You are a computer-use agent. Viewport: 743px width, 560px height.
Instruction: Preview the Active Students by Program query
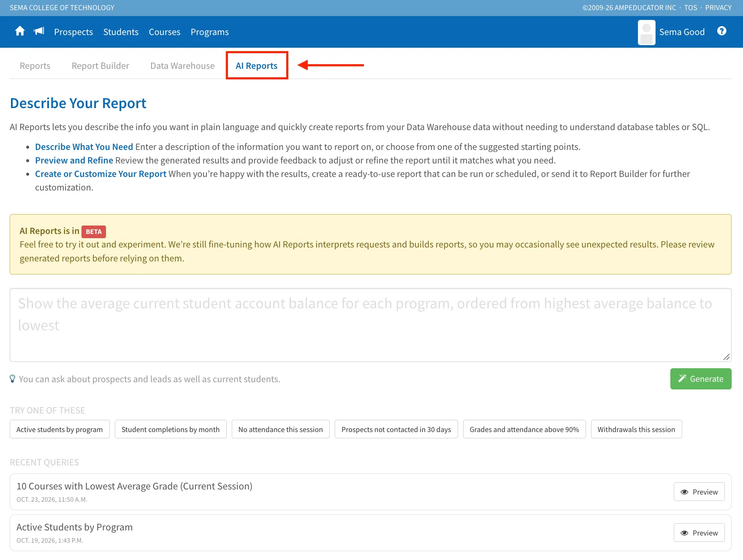[x=699, y=533]
